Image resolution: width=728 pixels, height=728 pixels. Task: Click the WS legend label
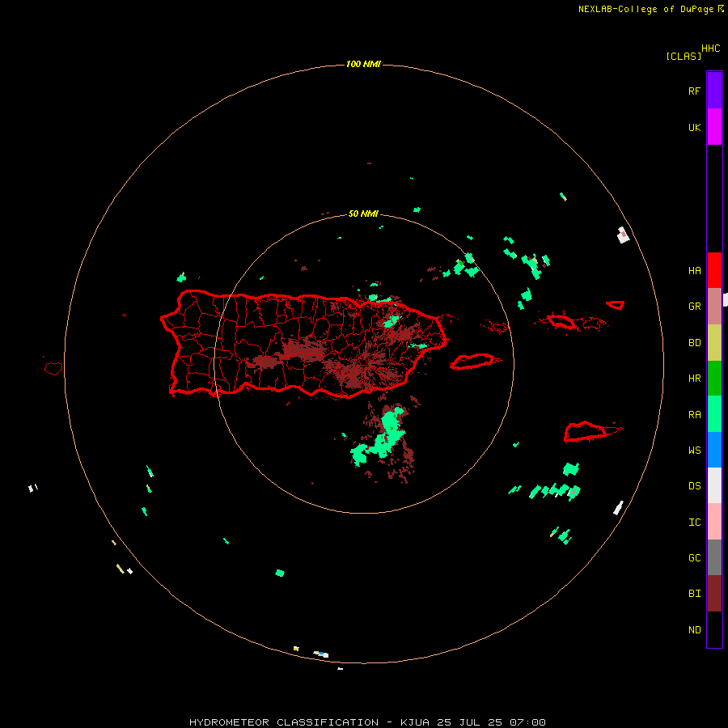point(694,451)
